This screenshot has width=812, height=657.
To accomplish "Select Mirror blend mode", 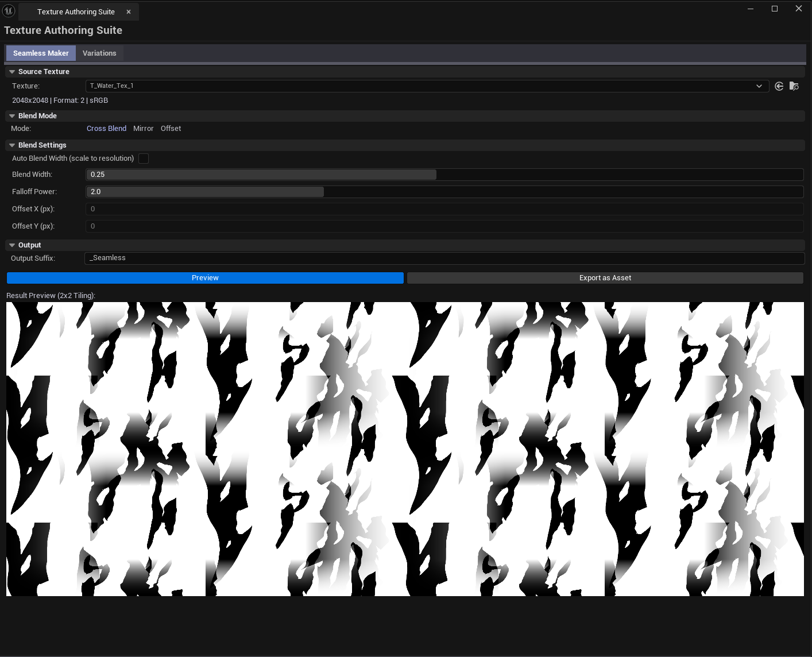I will coord(144,129).
